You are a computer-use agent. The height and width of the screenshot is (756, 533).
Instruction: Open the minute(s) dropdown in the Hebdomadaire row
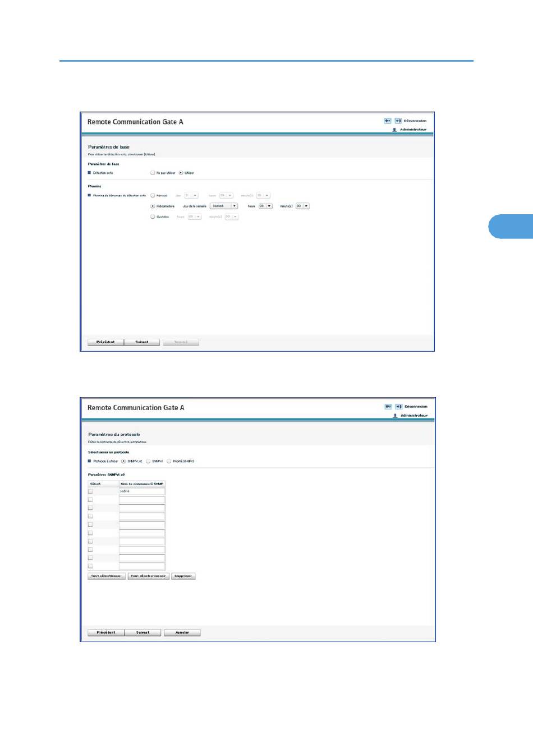click(x=302, y=206)
